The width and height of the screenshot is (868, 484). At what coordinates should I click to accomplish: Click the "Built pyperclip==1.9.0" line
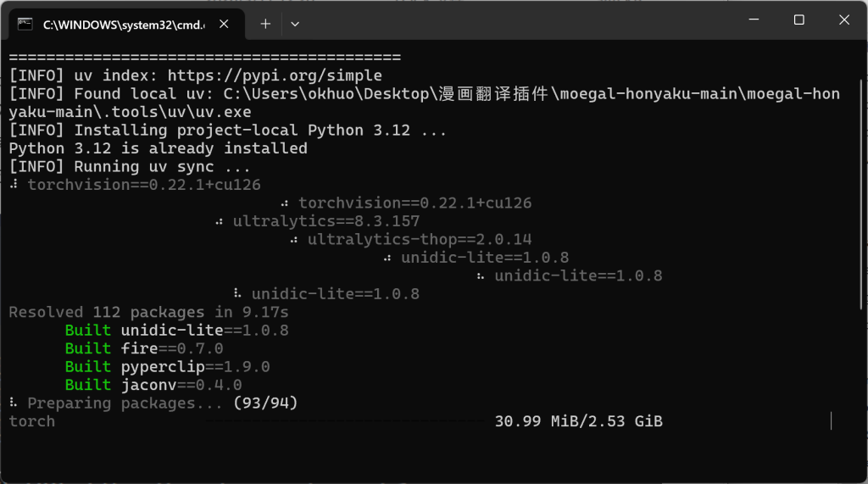coord(167,367)
